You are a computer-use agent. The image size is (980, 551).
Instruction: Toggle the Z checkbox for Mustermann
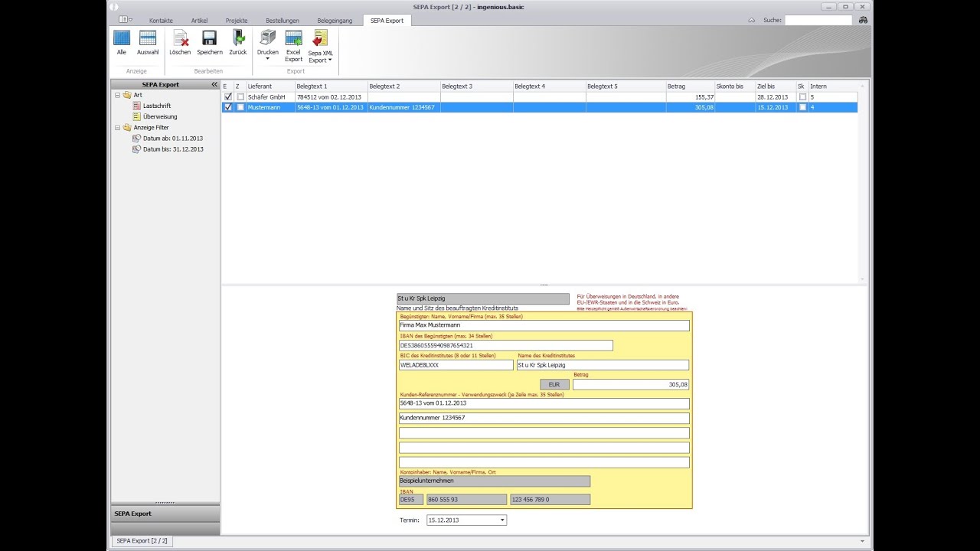coord(240,108)
